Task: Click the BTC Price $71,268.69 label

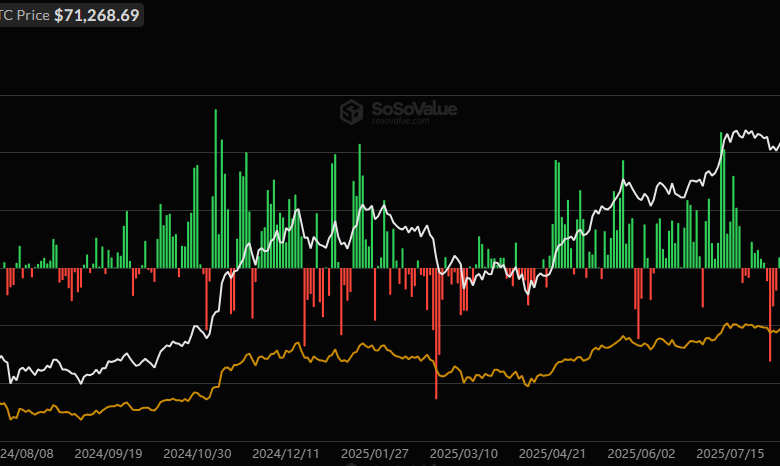Action: coord(70,15)
